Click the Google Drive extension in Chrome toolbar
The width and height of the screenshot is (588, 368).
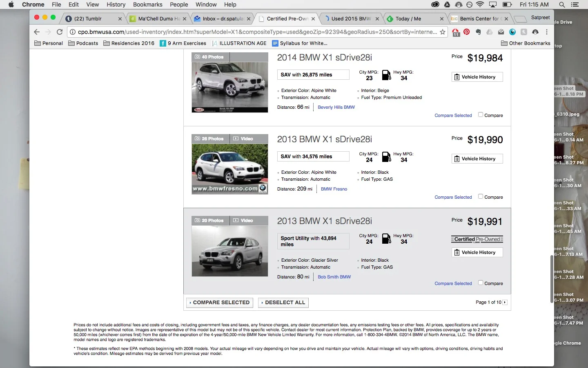click(490, 32)
